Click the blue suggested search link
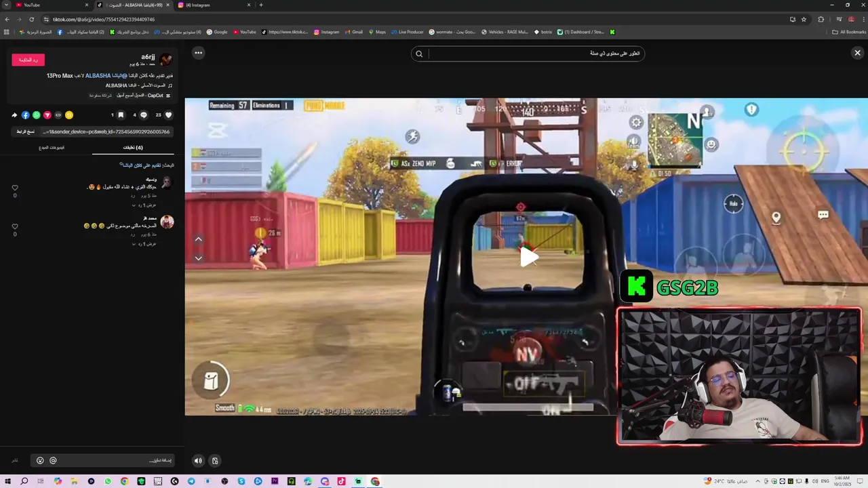 click(x=142, y=165)
